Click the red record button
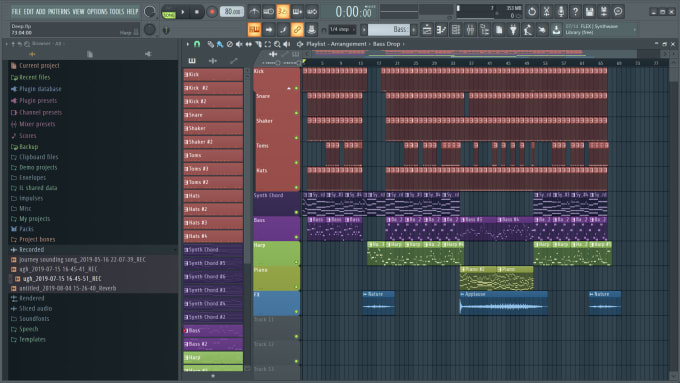680x383 pixels. (x=212, y=12)
